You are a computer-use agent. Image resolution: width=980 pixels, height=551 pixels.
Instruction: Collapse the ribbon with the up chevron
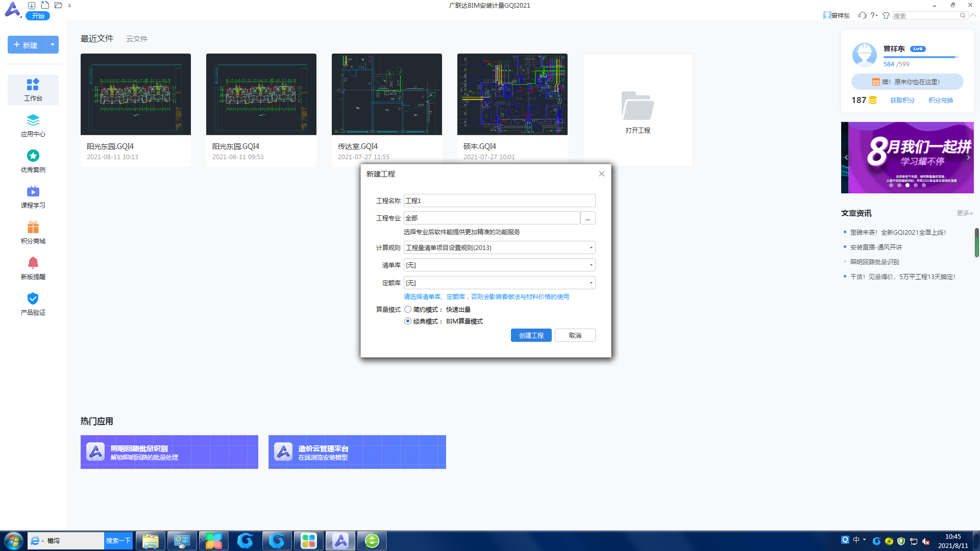973,15
